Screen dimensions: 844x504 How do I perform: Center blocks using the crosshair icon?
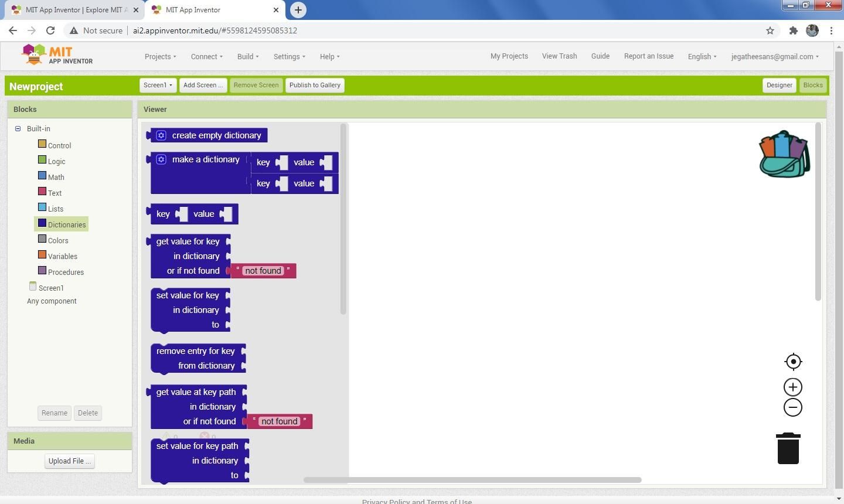click(793, 362)
